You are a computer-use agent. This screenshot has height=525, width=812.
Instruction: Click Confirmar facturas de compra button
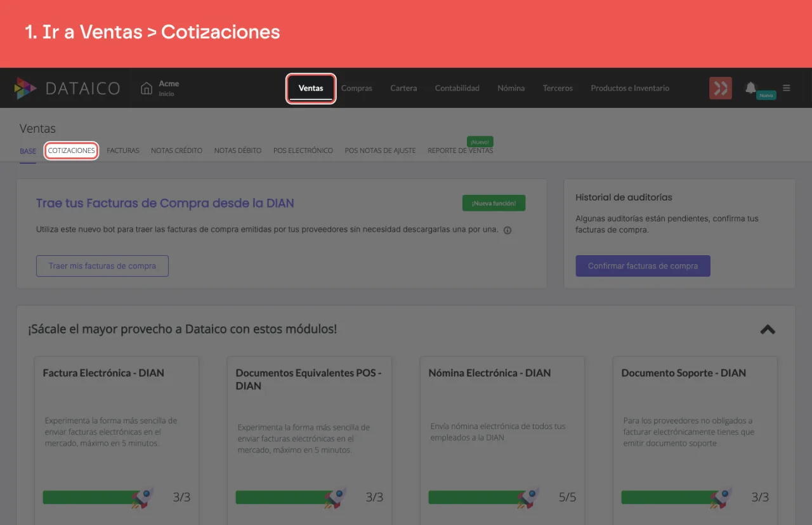click(643, 266)
